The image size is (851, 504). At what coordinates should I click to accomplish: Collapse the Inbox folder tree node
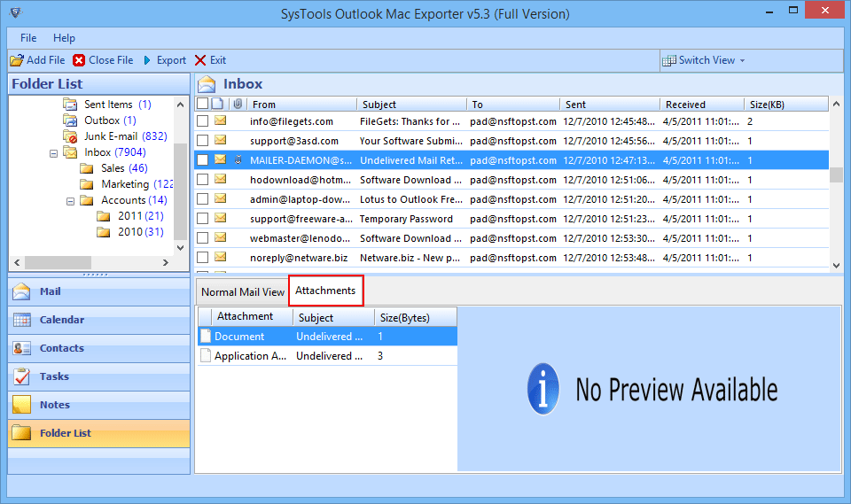[53, 152]
